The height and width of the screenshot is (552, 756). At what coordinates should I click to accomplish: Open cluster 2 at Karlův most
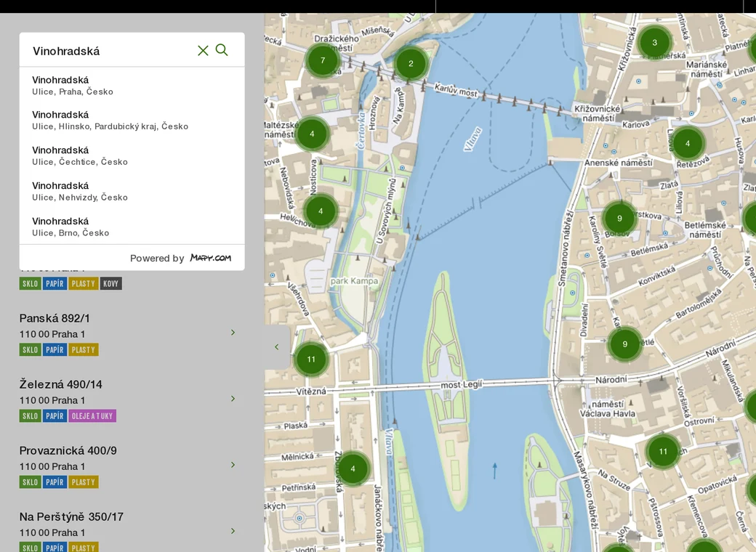[x=411, y=63]
